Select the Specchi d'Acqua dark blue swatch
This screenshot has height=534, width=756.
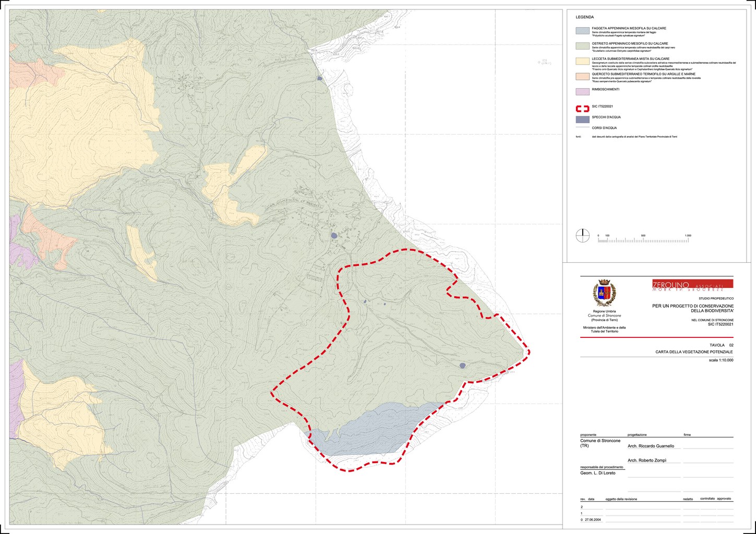tap(582, 119)
